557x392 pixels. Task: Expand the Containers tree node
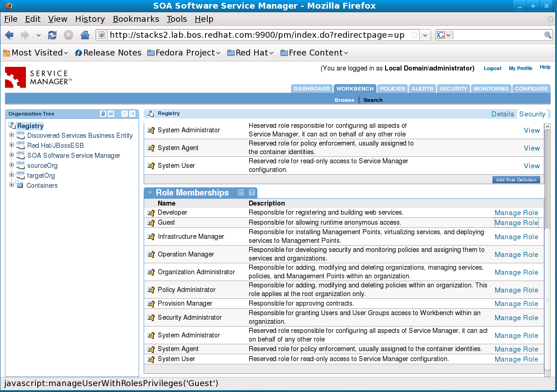pyautogui.click(x=11, y=185)
